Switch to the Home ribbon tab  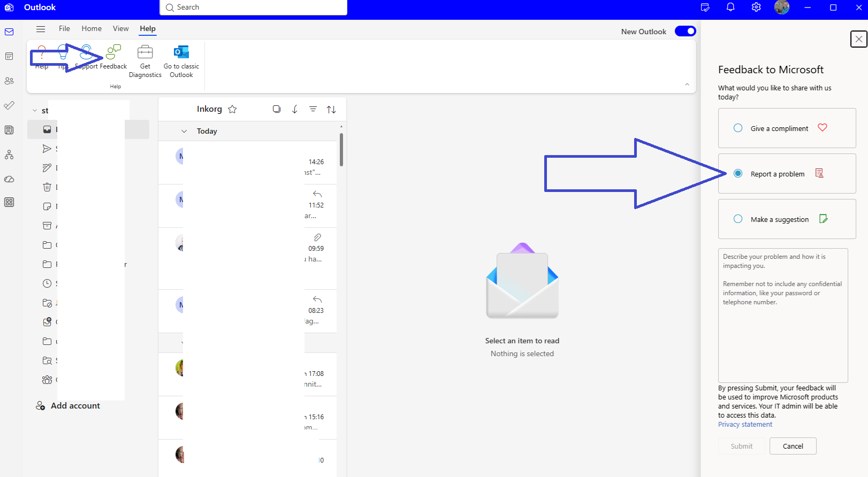[x=92, y=29]
